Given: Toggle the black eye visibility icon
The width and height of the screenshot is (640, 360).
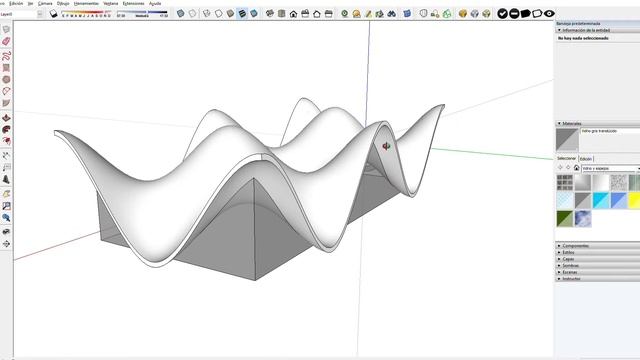Looking at the screenshot, I should tap(549, 14).
